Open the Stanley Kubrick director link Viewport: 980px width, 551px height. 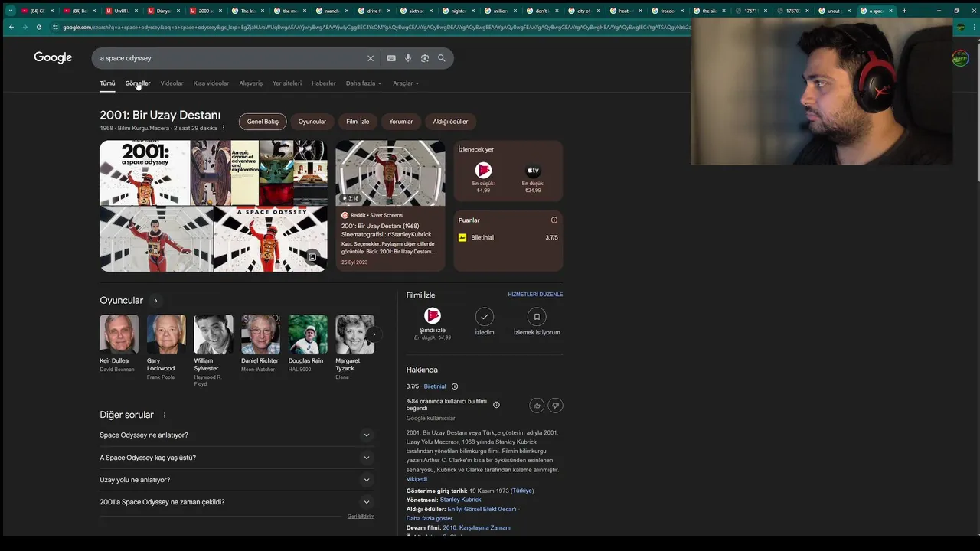coord(460,500)
